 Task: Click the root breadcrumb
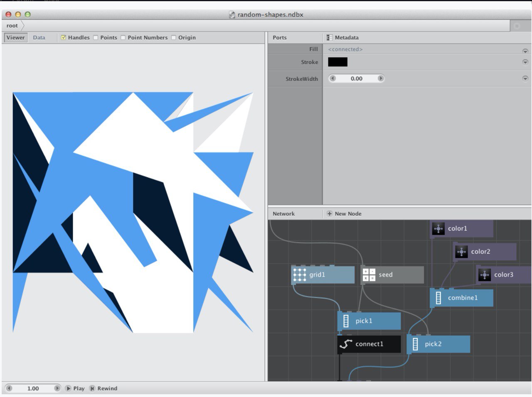[12, 26]
